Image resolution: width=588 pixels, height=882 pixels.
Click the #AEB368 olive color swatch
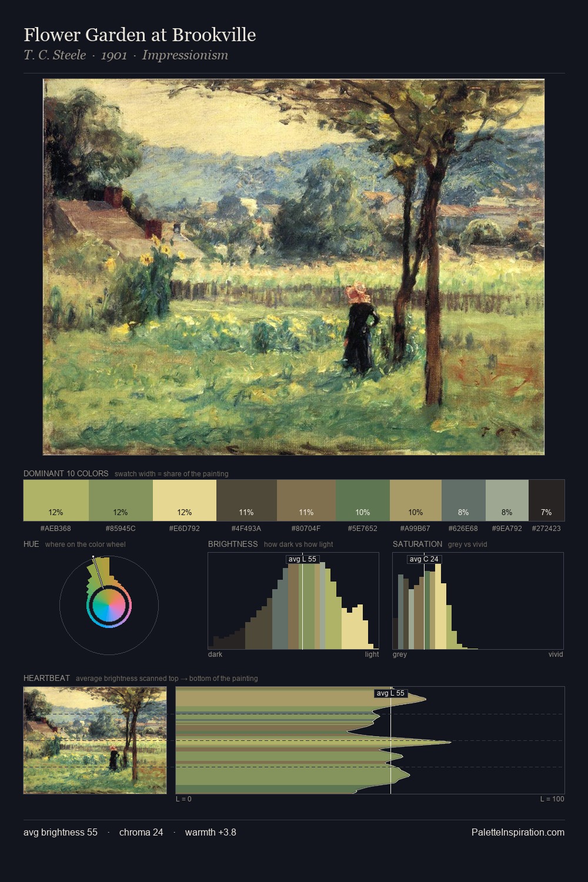tap(56, 500)
